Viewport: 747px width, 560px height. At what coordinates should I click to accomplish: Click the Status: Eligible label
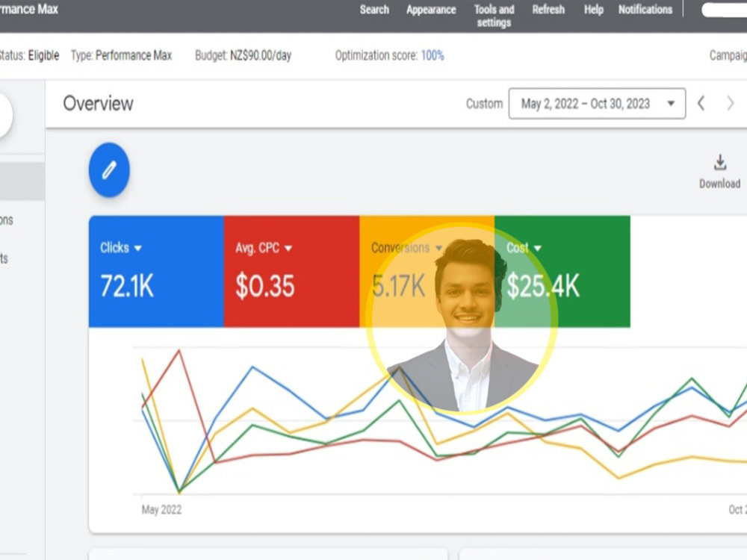click(x=30, y=56)
